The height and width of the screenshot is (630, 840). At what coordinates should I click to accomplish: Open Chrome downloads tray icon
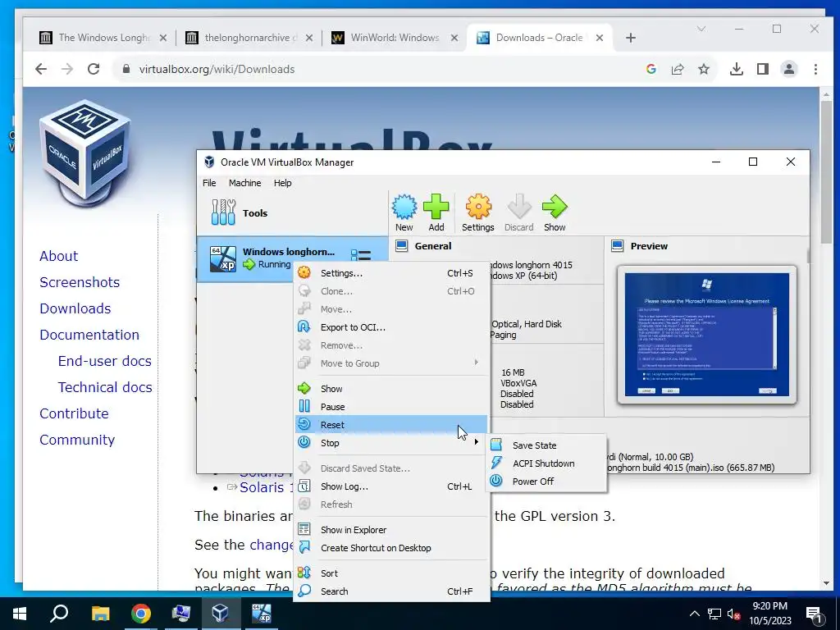coord(737,69)
